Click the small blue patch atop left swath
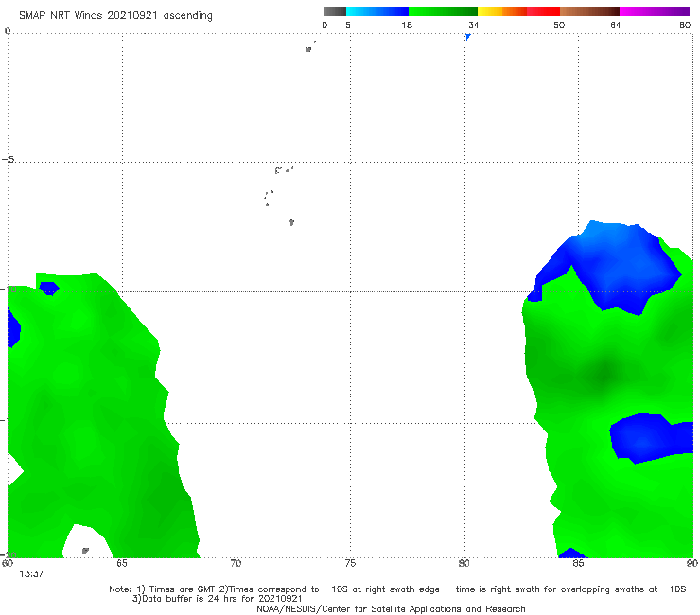This screenshot has width=700, height=615. point(49,289)
